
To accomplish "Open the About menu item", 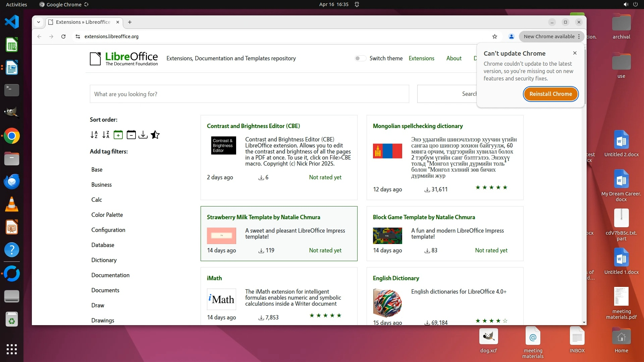I will coord(454,58).
